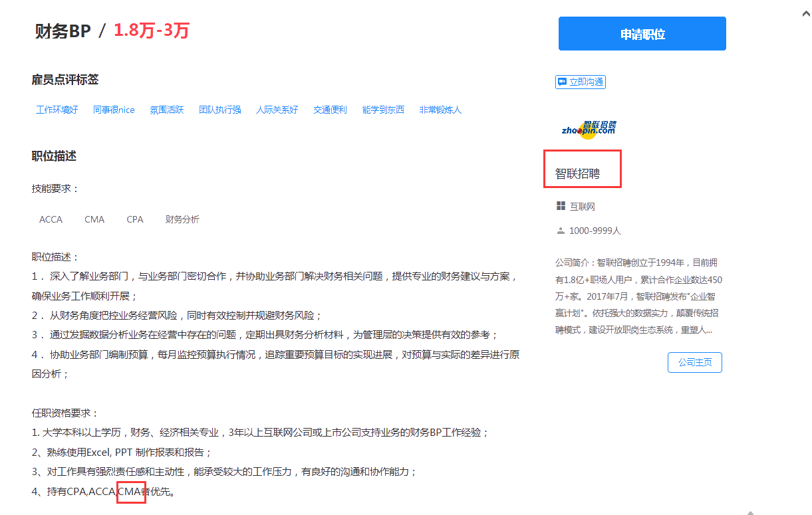
Task: Select the 智联招聘 company name
Action: (x=576, y=173)
